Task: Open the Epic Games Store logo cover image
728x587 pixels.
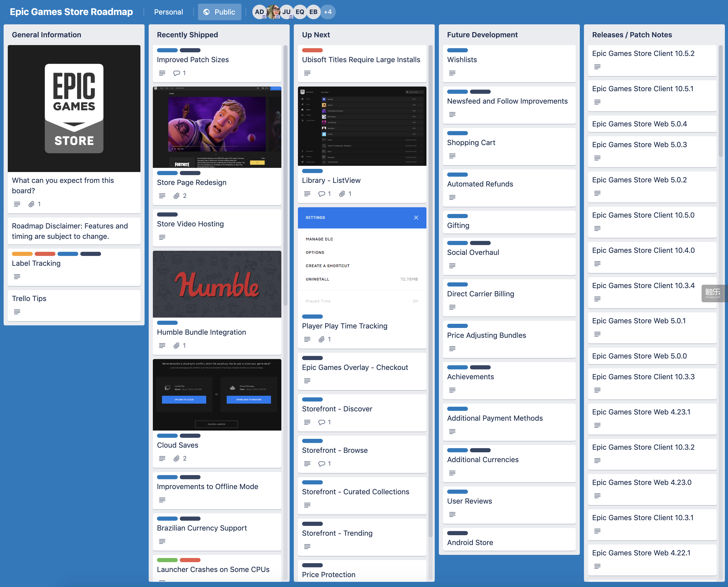Action: [74, 109]
